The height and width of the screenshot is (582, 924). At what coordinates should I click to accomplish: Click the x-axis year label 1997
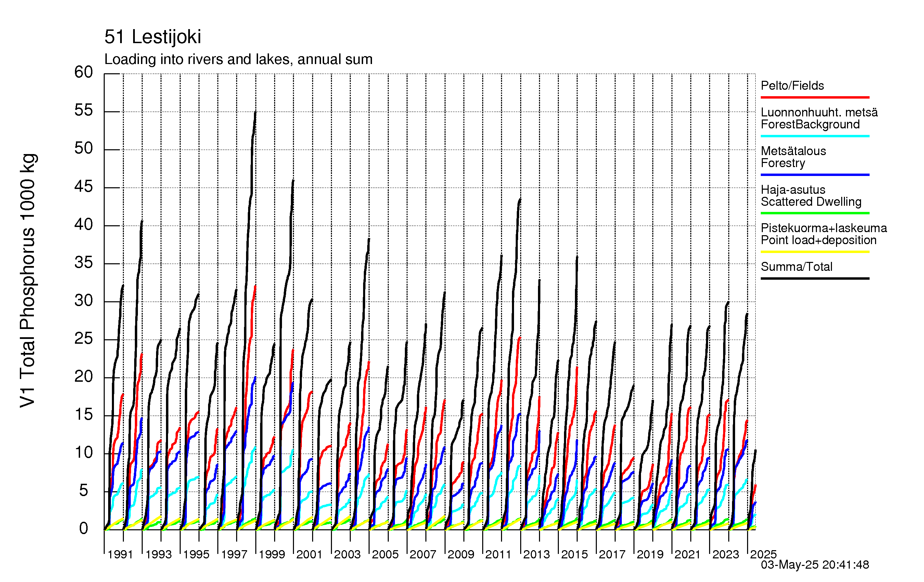pos(234,554)
